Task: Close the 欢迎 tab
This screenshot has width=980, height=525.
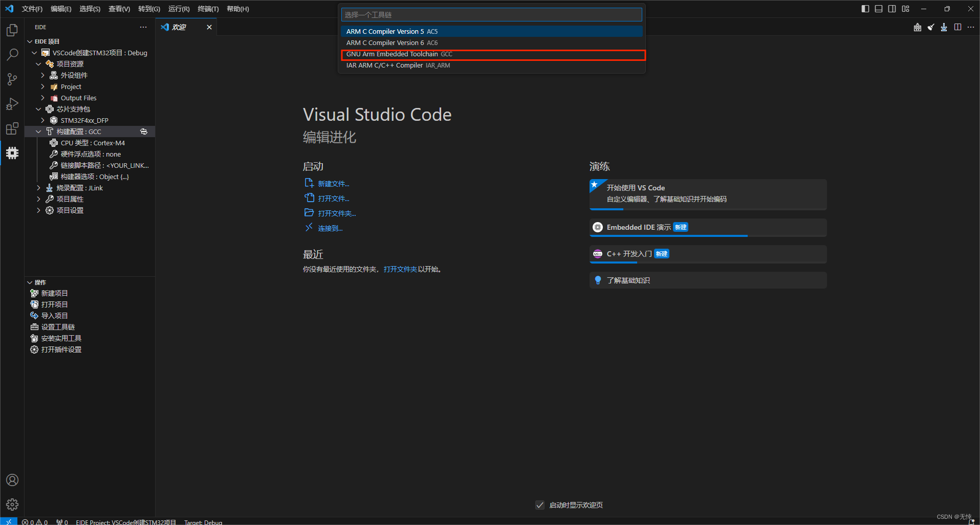Action: coord(209,27)
